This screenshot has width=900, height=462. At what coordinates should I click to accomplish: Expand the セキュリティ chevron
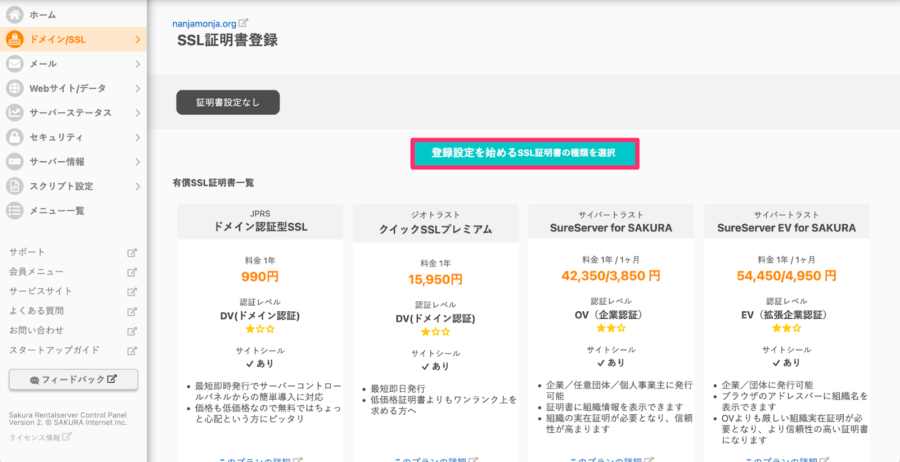(x=138, y=137)
